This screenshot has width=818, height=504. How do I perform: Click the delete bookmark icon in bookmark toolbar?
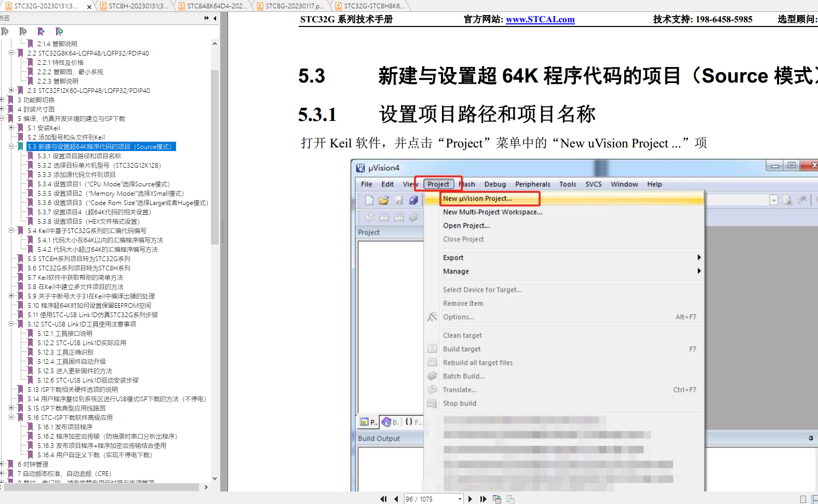point(5,32)
